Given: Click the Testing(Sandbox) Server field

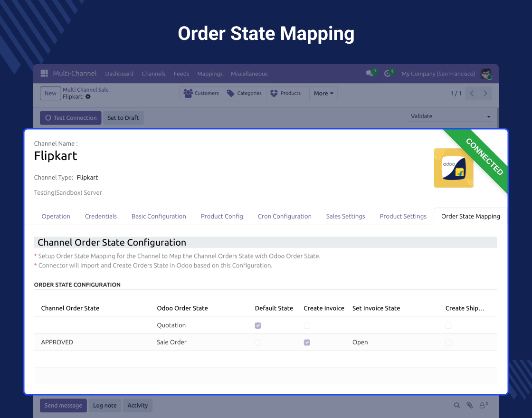Looking at the screenshot, I should coord(68,192).
